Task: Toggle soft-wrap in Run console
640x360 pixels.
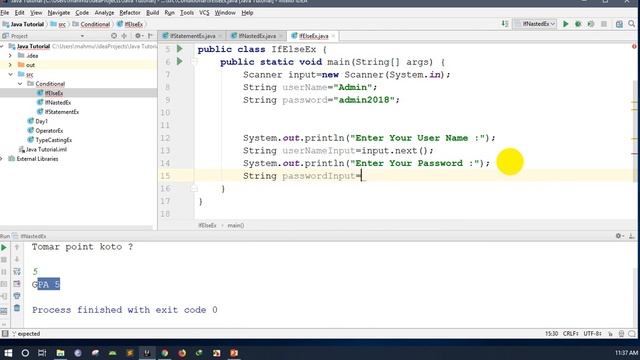Action: 17,272
